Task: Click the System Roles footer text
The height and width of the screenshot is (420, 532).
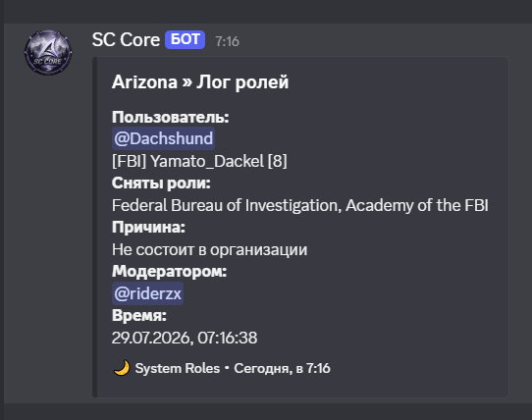Action: pyautogui.click(x=178, y=368)
